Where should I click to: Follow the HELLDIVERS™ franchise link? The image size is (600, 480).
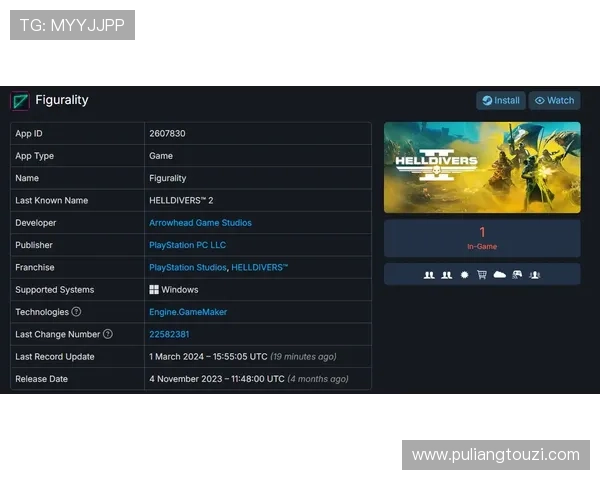click(261, 267)
